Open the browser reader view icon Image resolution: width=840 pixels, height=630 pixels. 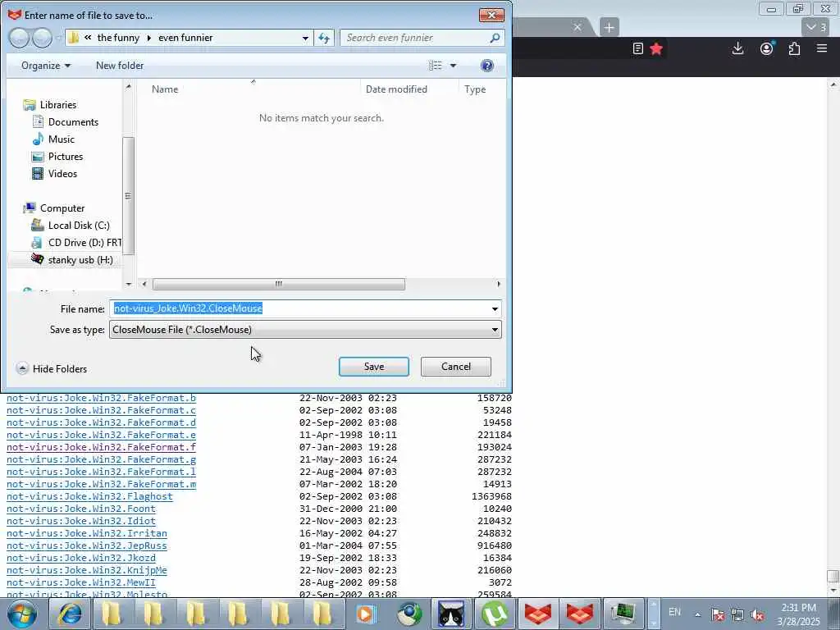(637, 48)
